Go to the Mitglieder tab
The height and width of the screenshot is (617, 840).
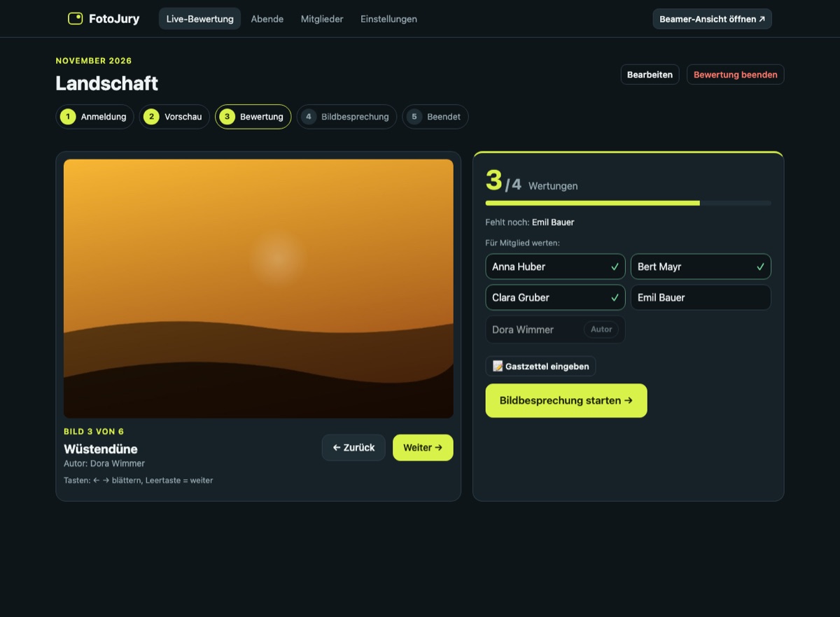[322, 19]
